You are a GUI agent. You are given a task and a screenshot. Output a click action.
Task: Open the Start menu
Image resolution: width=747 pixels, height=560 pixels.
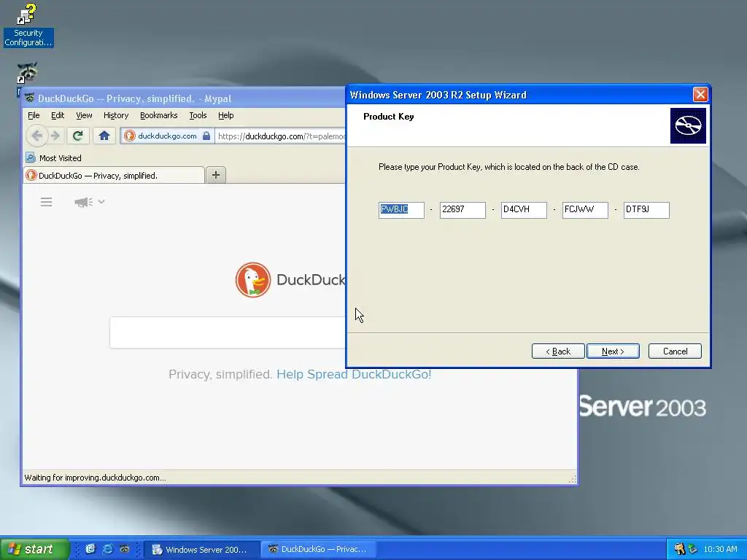click(x=34, y=549)
